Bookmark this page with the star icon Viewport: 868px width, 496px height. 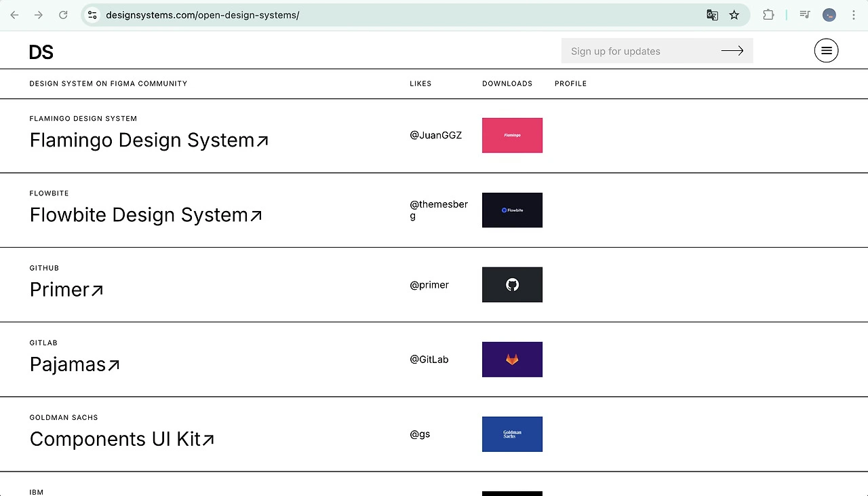[734, 15]
